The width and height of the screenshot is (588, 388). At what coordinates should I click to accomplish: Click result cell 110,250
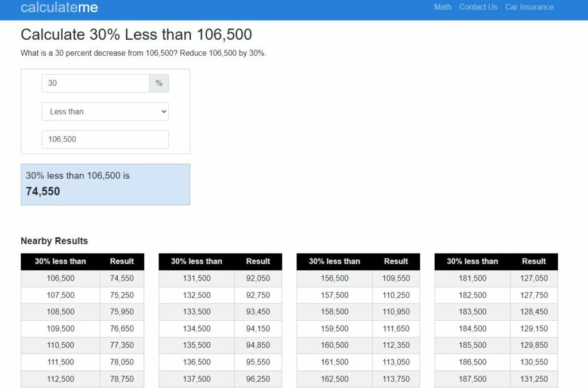click(396, 295)
